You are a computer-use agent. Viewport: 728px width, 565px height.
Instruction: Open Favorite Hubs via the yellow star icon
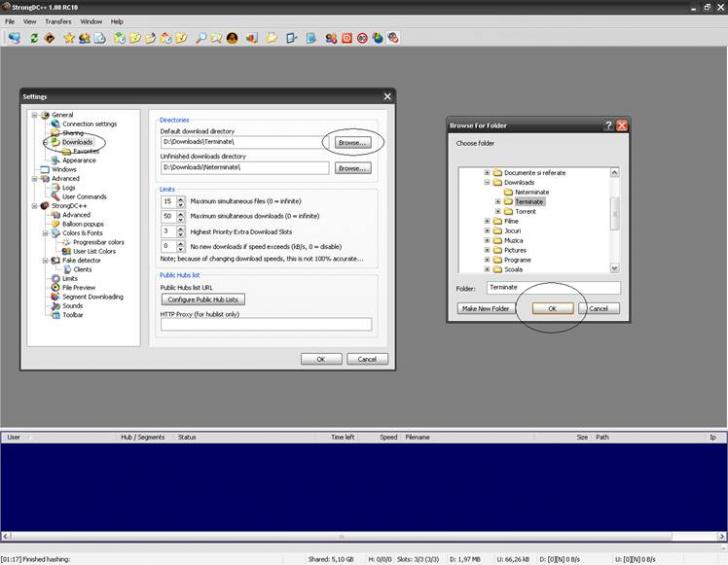pos(69,38)
